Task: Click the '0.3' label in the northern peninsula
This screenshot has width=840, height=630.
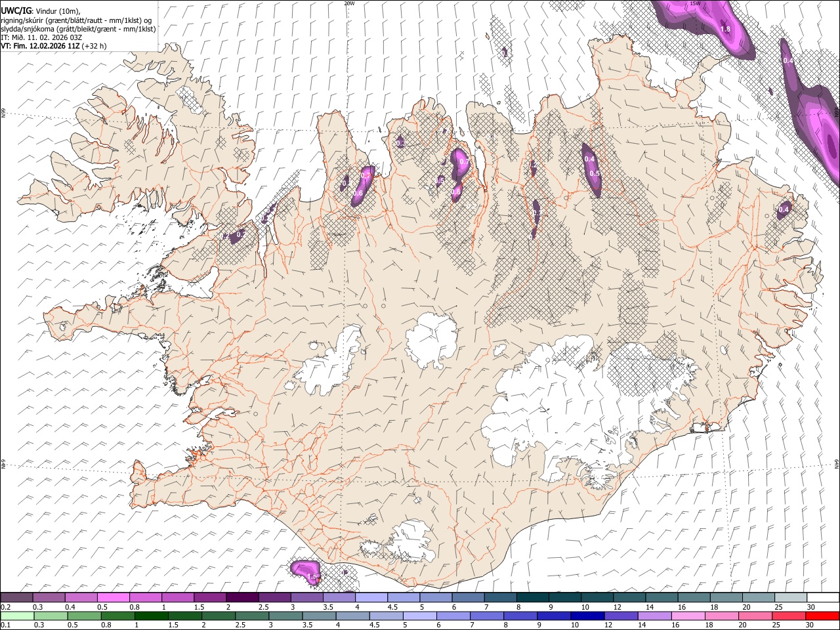Action: click(x=400, y=143)
